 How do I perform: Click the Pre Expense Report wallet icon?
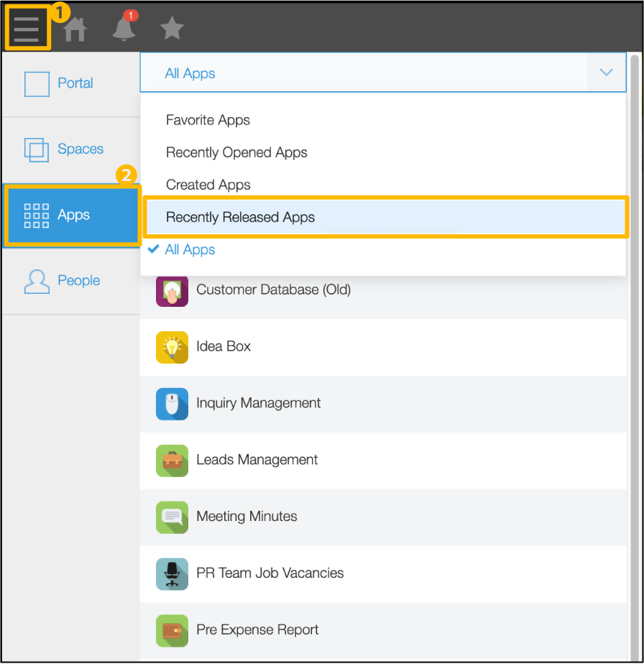tap(172, 631)
